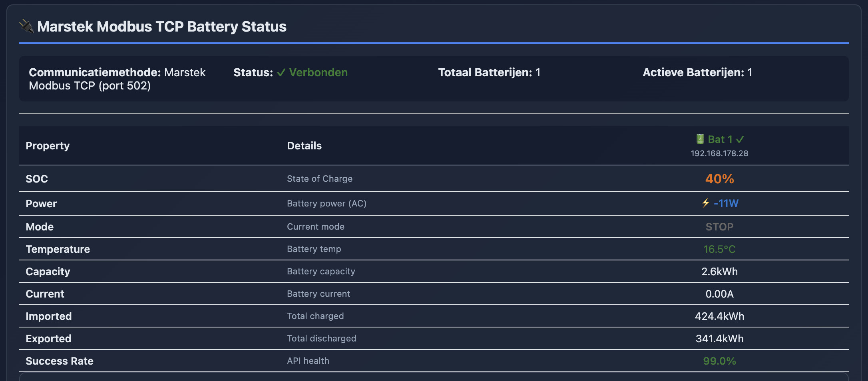Click the Total discharged description
Screen dimensions: 868x381
[322, 339]
